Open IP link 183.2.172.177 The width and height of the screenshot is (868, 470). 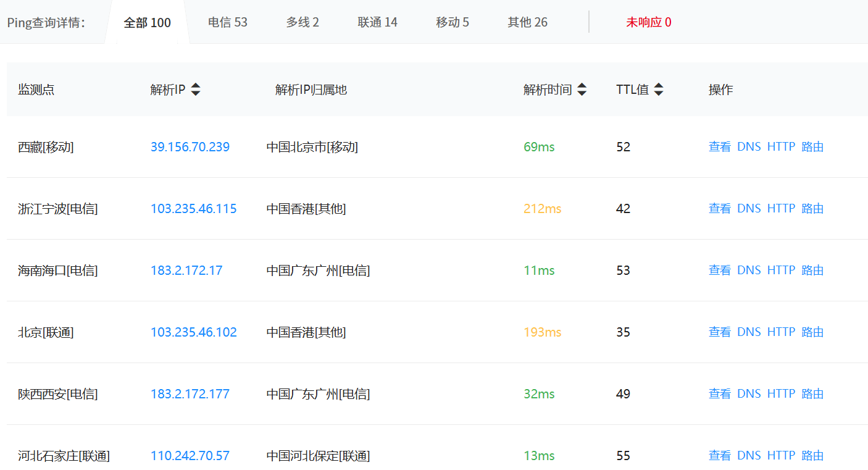coord(190,394)
